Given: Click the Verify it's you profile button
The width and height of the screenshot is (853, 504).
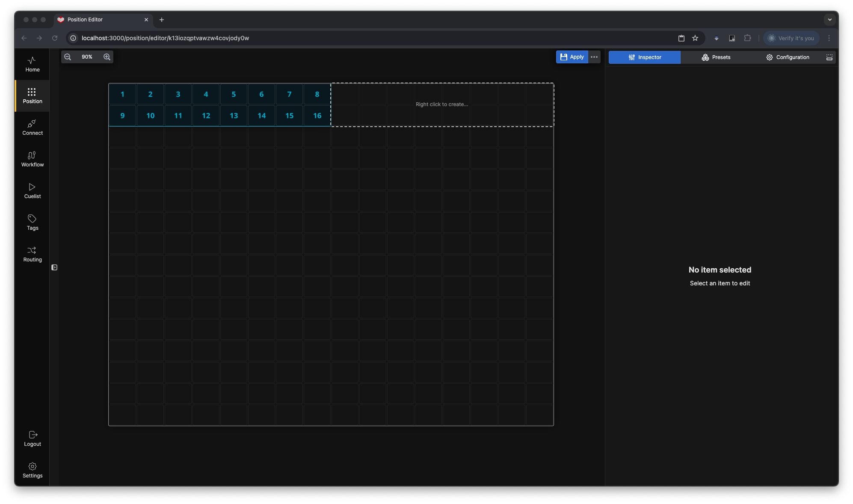Looking at the screenshot, I should (x=791, y=38).
